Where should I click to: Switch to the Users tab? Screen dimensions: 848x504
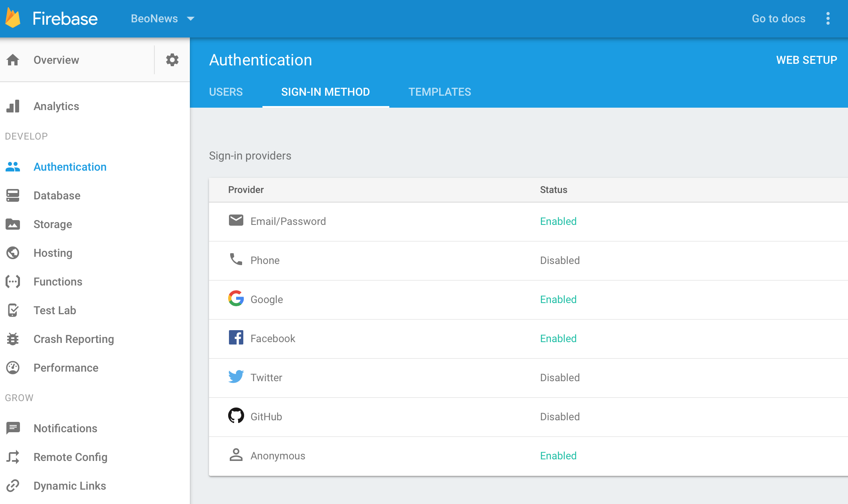point(226,92)
